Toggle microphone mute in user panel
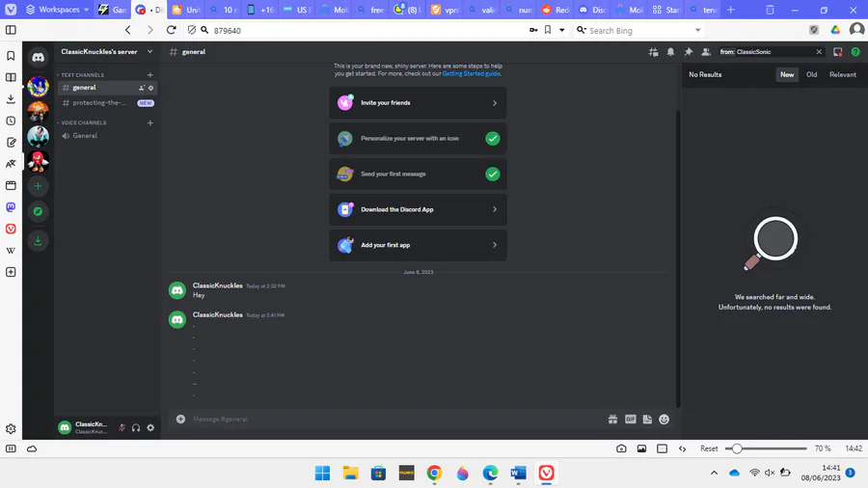This screenshot has height=488, width=868. tap(122, 427)
